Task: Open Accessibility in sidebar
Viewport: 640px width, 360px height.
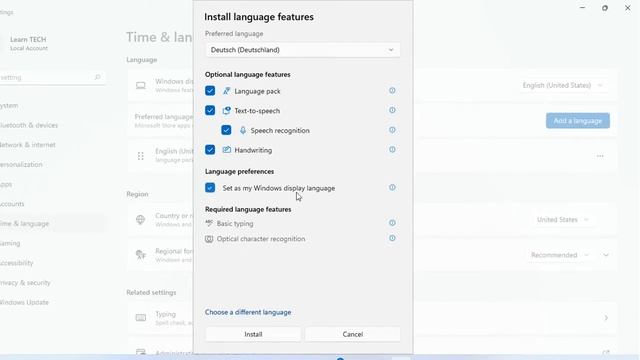Action: pyautogui.click(x=17, y=263)
